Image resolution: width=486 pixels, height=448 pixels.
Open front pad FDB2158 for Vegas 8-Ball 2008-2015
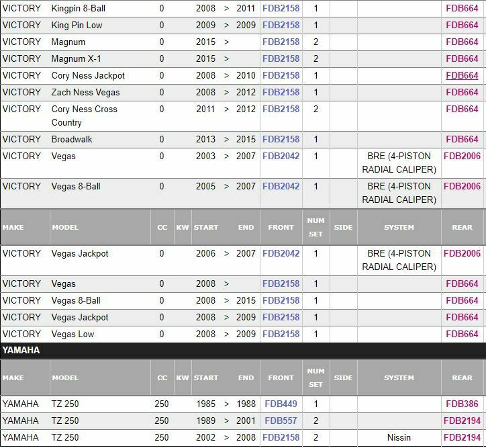(x=281, y=300)
